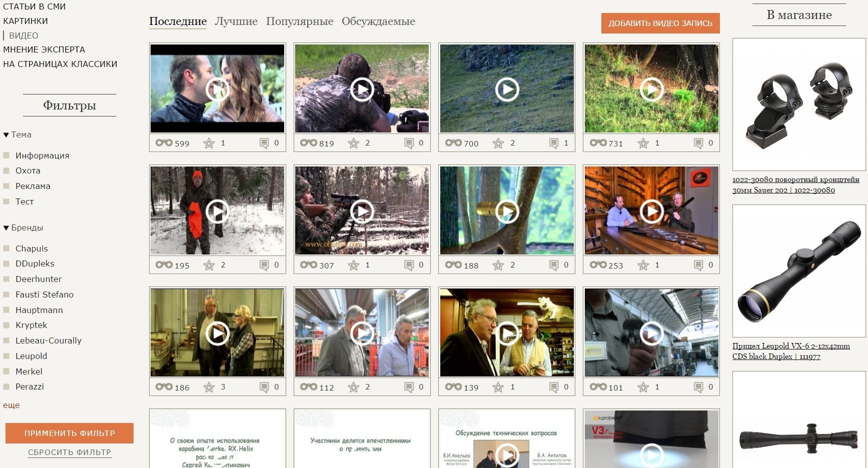The image size is (868, 468).
Task: Play the video with 731 views
Action: [x=651, y=89]
